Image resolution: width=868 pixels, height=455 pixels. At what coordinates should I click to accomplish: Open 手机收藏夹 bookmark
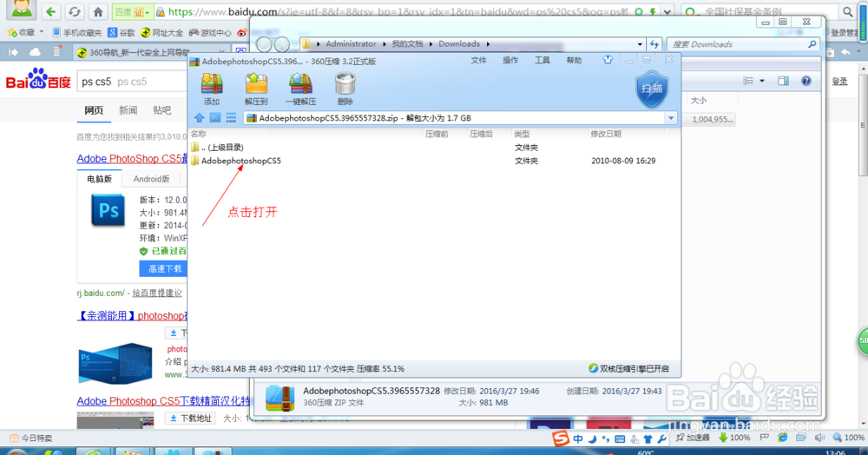click(x=77, y=33)
